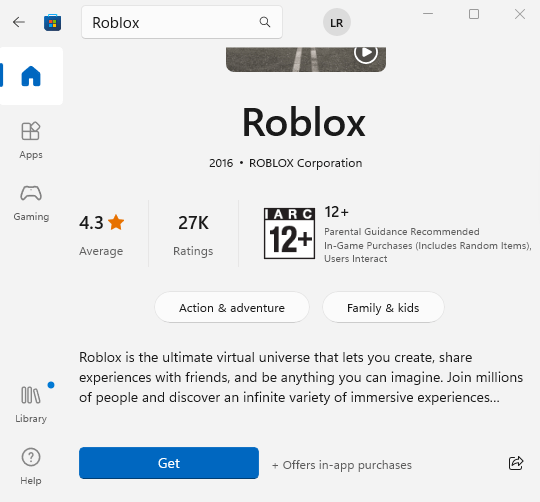The height and width of the screenshot is (502, 540).
Task: Minimize the Store window
Action: pyautogui.click(x=428, y=14)
